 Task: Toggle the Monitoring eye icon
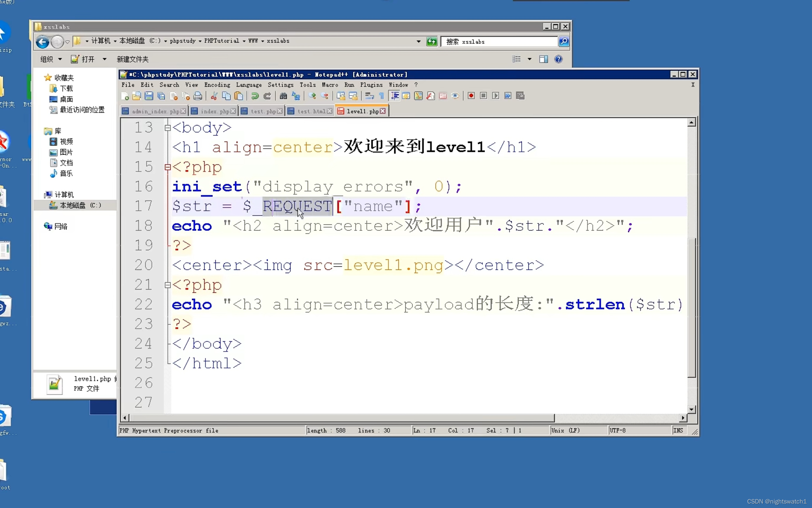coord(455,96)
